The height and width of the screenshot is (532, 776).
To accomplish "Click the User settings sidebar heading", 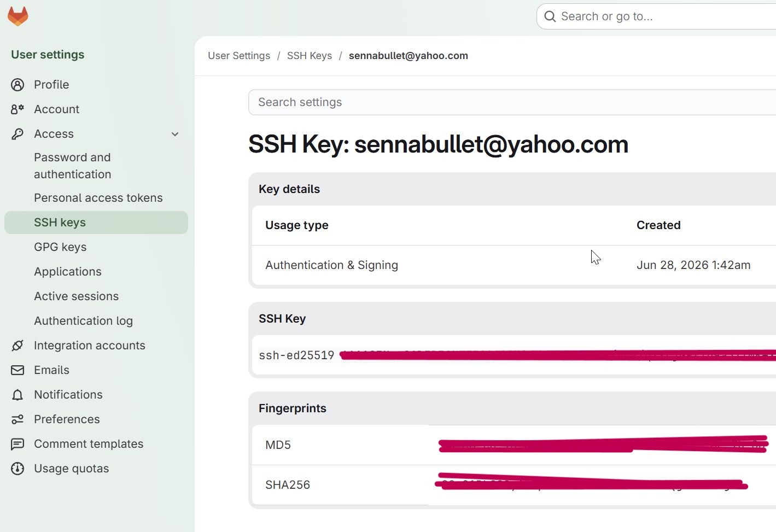I will click(48, 55).
